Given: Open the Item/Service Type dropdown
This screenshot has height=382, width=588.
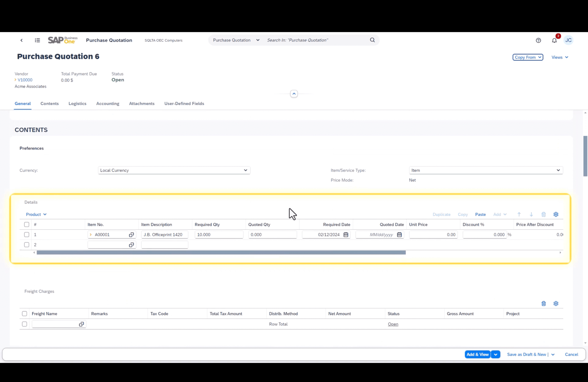Looking at the screenshot, I should (x=486, y=170).
